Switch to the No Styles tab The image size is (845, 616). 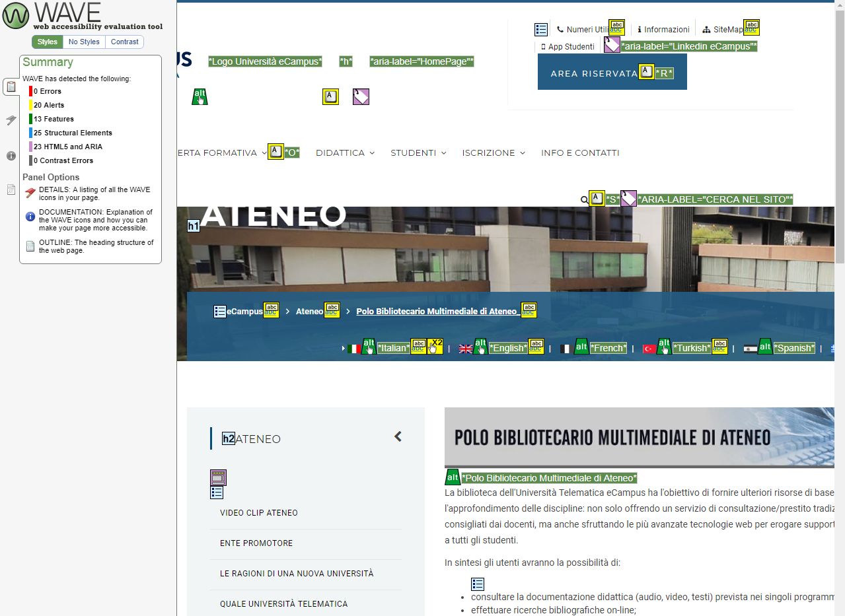click(84, 42)
